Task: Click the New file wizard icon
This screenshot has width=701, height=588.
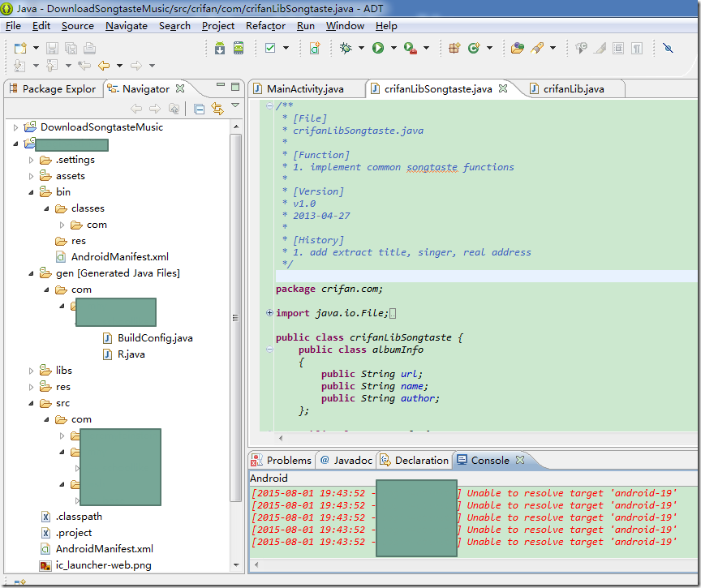Action: (20, 48)
